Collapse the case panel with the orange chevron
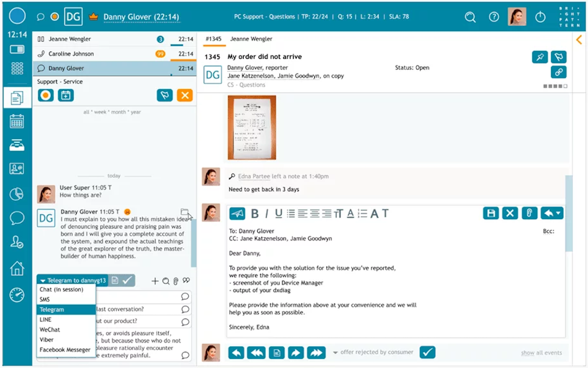Viewport: 588px width, 368px height. pyautogui.click(x=579, y=39)
